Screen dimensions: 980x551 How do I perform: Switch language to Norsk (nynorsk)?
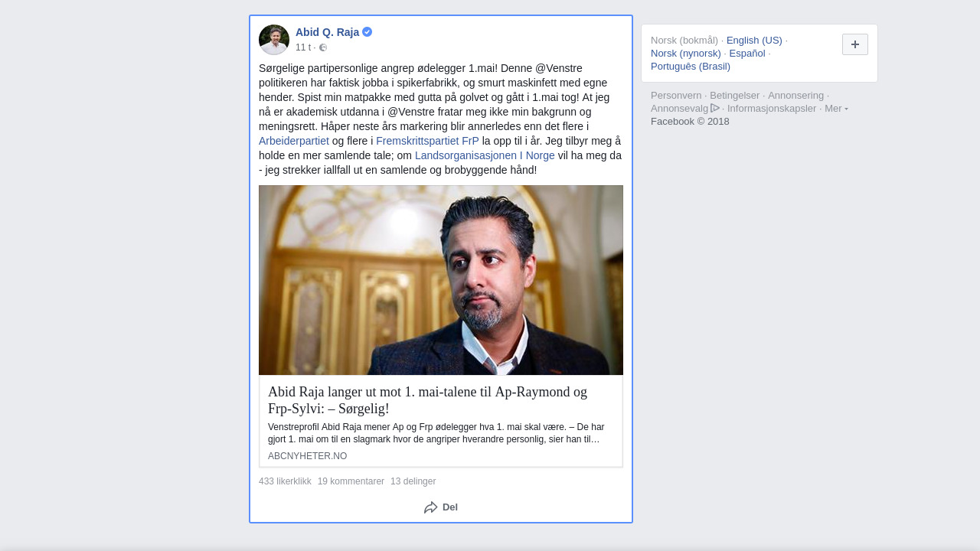(x=686, y=54)
